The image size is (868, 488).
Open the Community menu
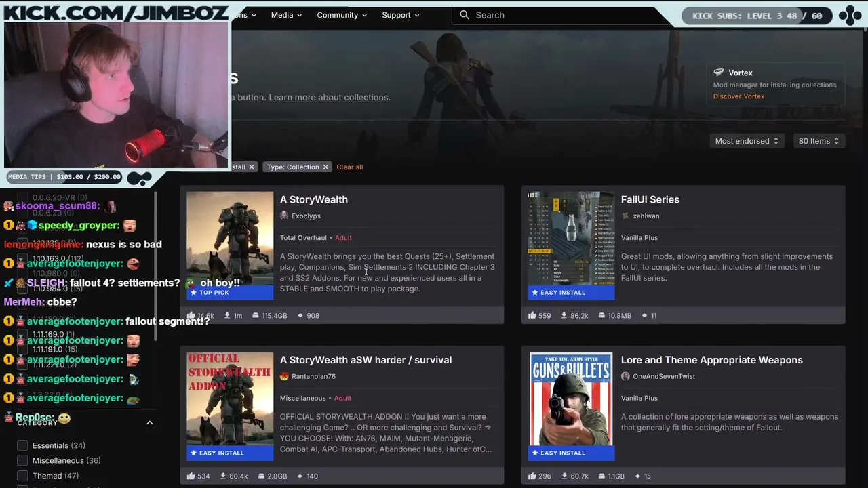click(342, 15)
